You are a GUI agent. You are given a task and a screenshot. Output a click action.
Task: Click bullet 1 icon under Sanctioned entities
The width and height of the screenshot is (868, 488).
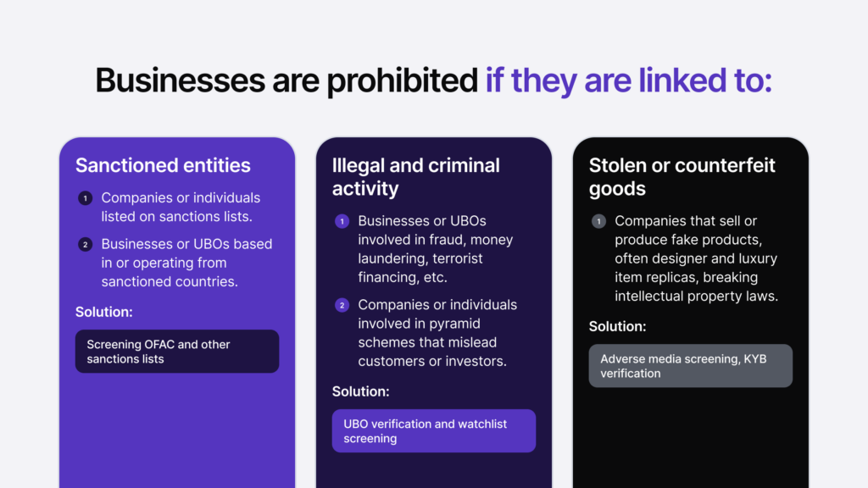click(x=86, y=198)
